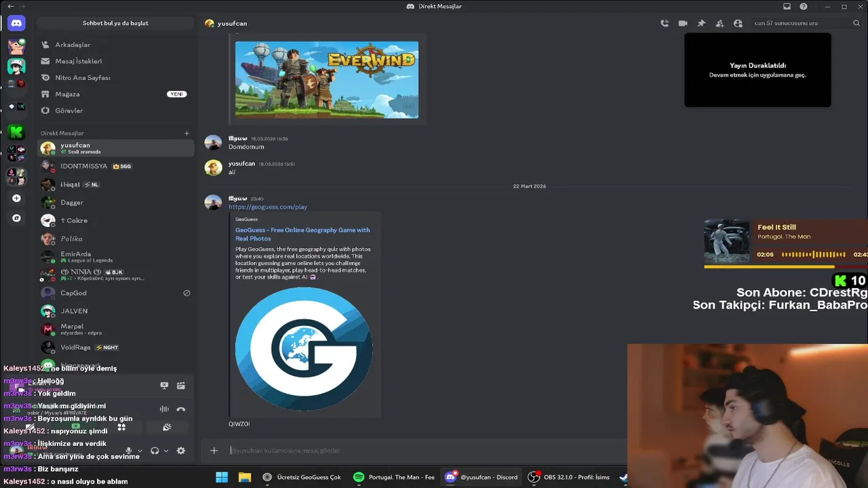Open the GeoGuess logo image preview

(x=304, y=349)
